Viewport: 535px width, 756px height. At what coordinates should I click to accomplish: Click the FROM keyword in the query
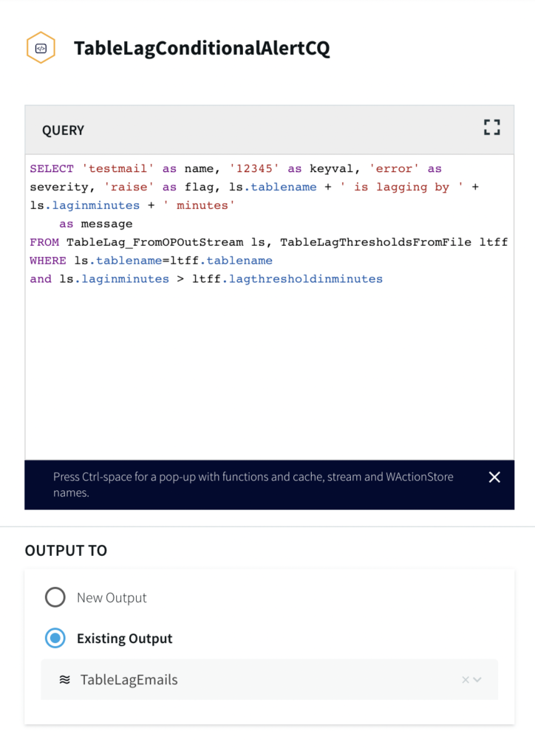click(x=44, y=242)
